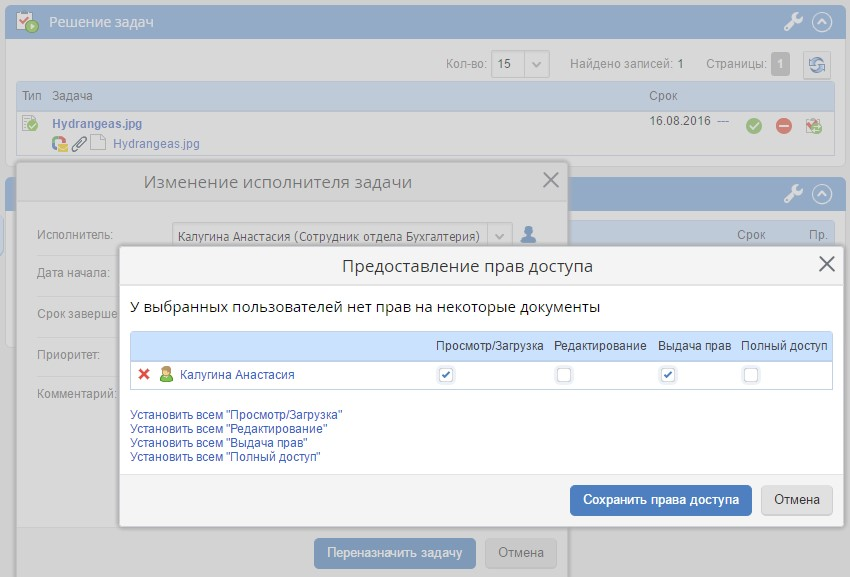Viewport: 850px width, 577px height.
Task: Collapse the Решение задач panel
Action: point(822,21)
